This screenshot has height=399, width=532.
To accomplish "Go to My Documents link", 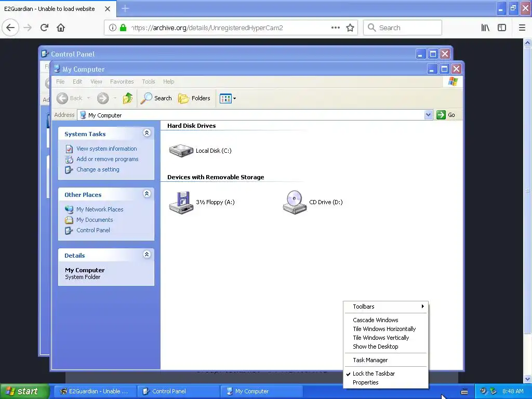I will click(95, 220).
